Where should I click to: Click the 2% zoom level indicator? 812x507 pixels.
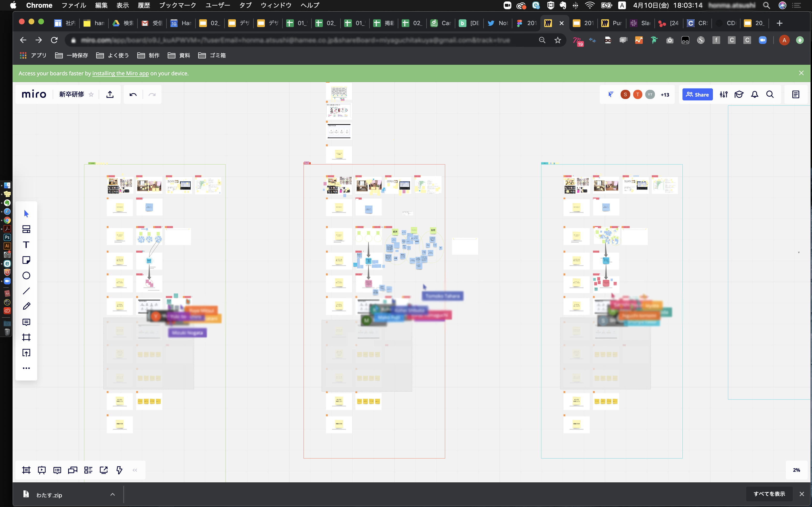tap(796, 470)
